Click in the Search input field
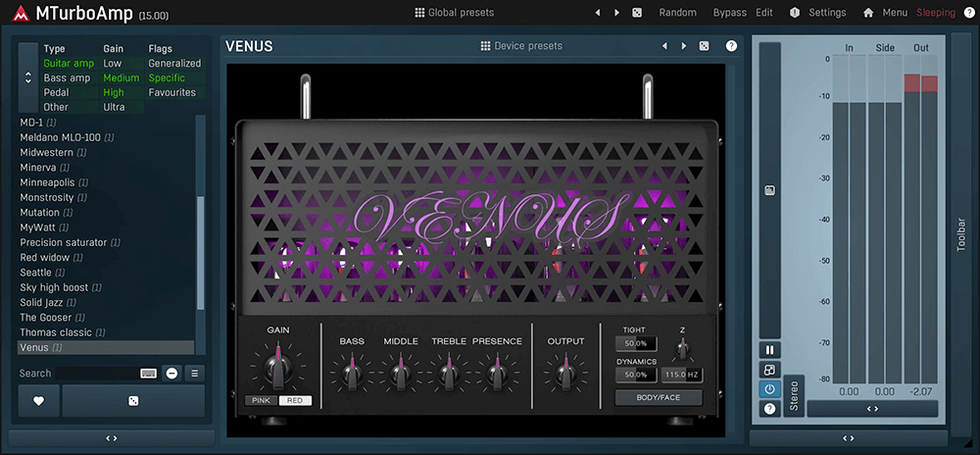The height and width of the screenshot is (455, 980). coord(97,374)
